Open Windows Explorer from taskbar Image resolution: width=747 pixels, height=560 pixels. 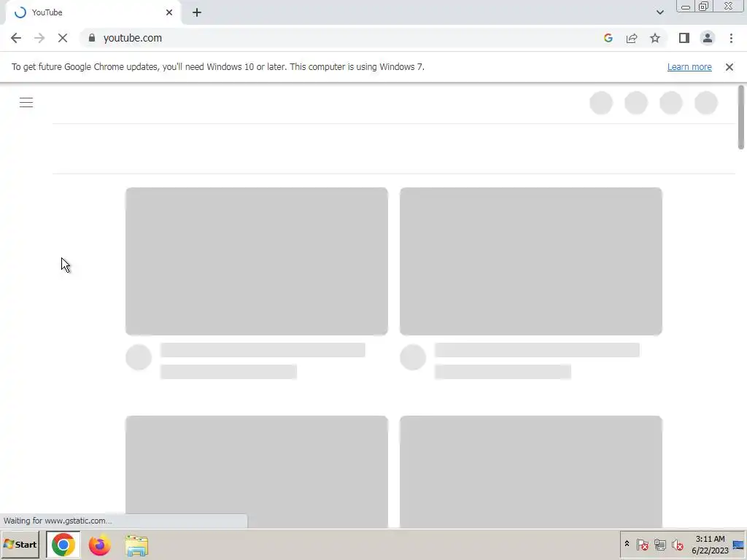(x=136, y=545)
